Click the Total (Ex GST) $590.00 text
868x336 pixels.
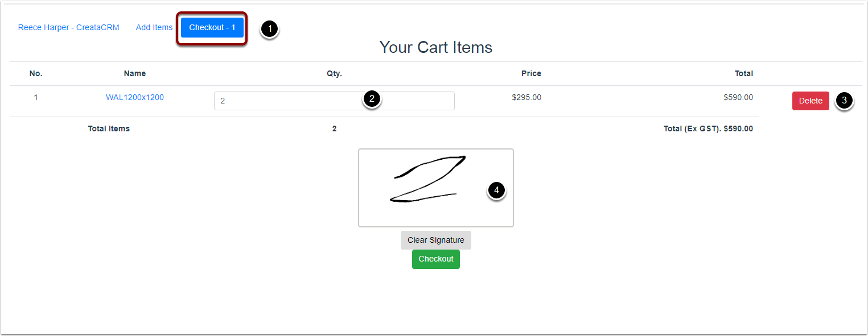click(x=708, y=128)
